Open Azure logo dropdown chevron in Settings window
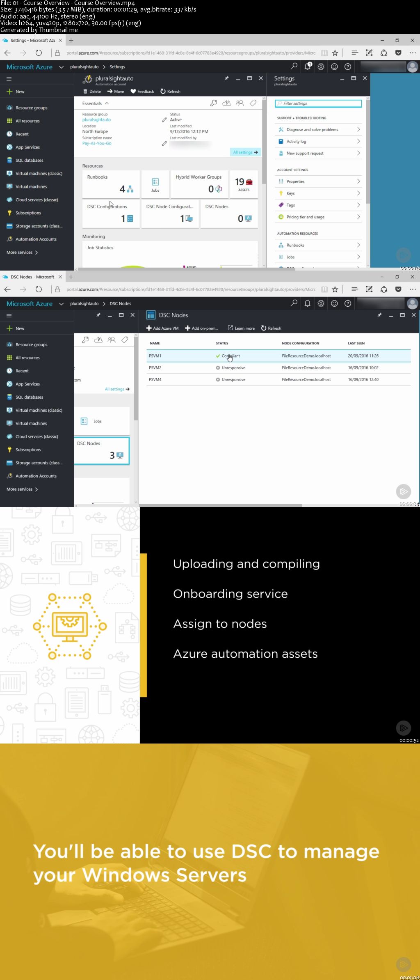 61,67
